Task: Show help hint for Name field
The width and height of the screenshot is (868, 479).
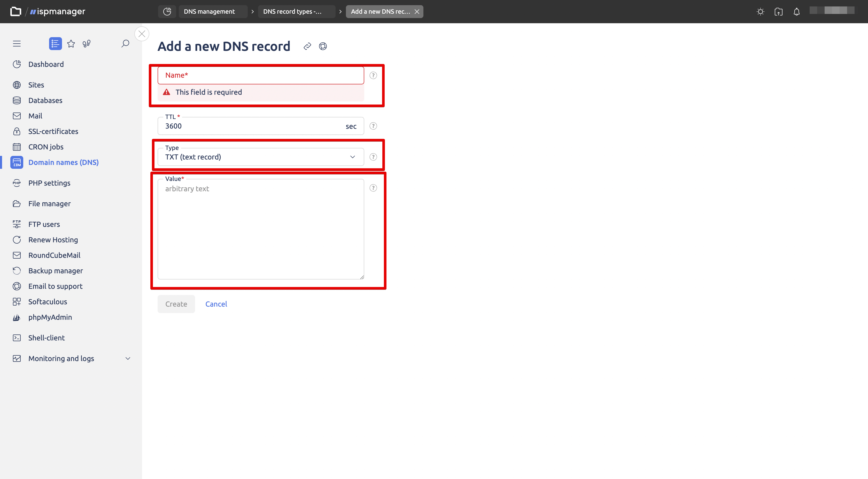Action: click(373, 75)
